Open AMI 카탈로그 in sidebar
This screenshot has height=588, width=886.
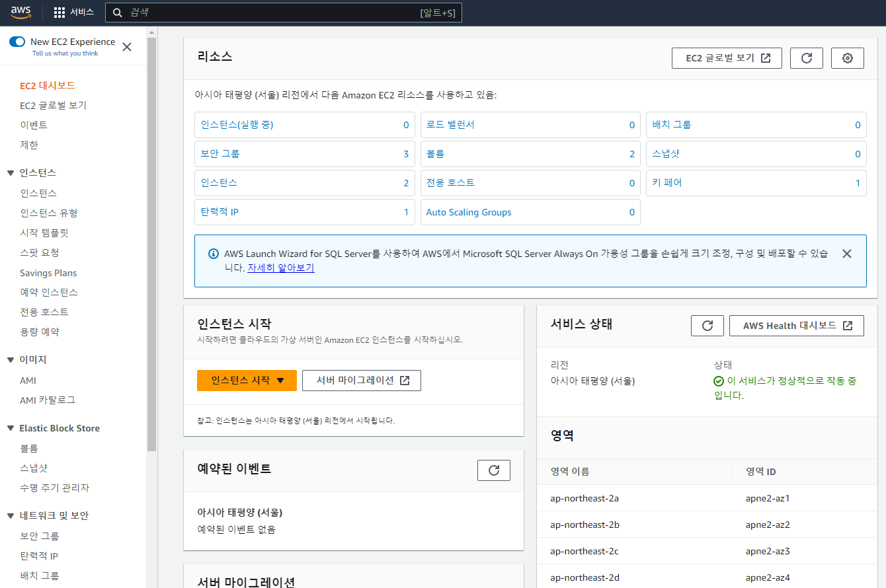(48, 400)
